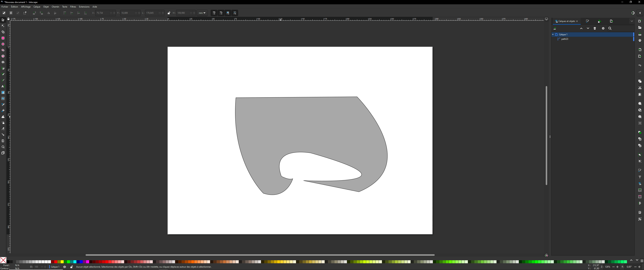Select the Node editing tool
Screen dimensions: 644x270
(x=3, y=26)
